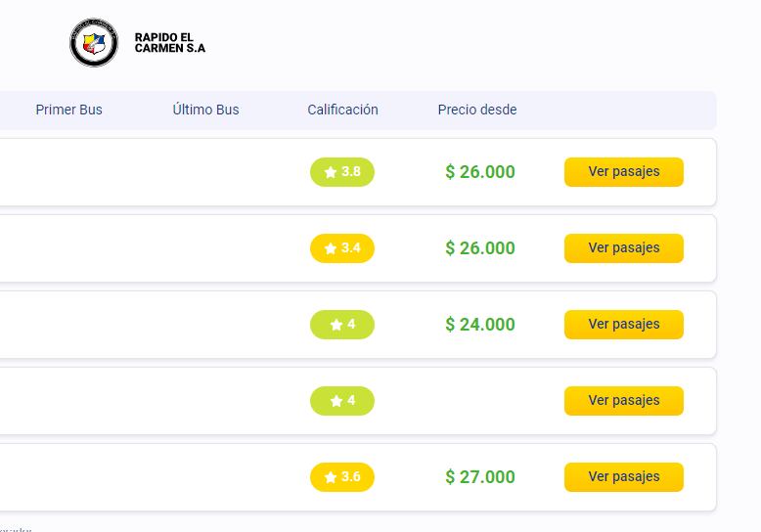
Task: Open Ver pasajes for the 3.8 rated route
Action: [x=623, y=172]
